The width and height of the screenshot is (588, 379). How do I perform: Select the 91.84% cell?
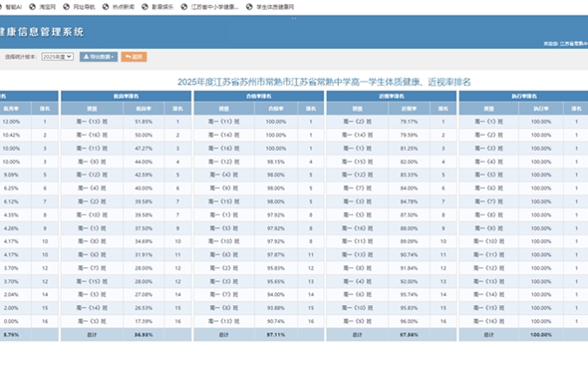(409, 268)
